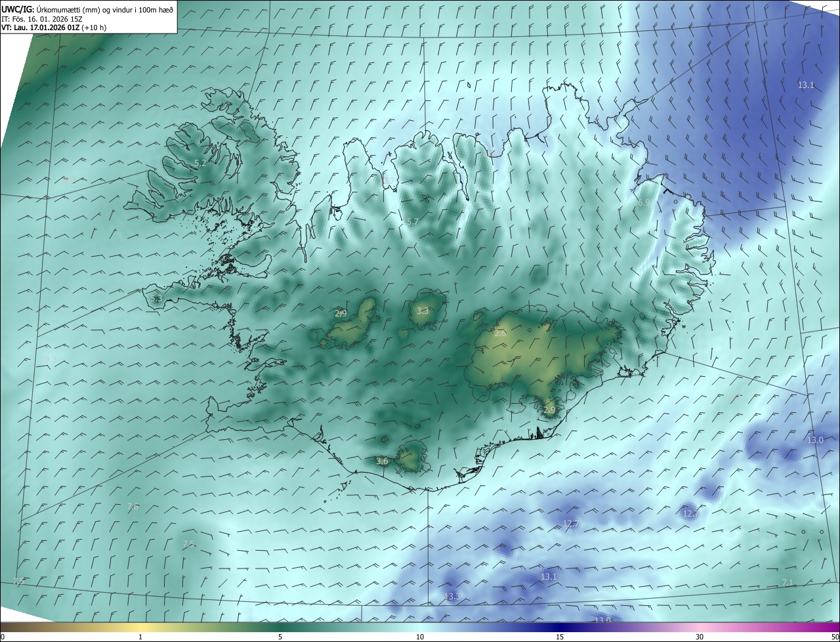
Task: Select the 3.6 value near Mýrdalsjökull
Action: pos(382,461)
